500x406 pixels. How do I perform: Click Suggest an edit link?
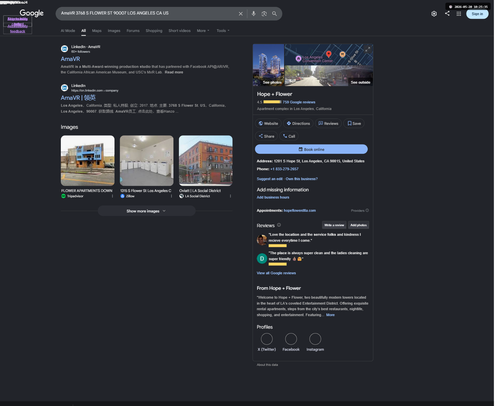pyautogui.click(x=270, y=179)
